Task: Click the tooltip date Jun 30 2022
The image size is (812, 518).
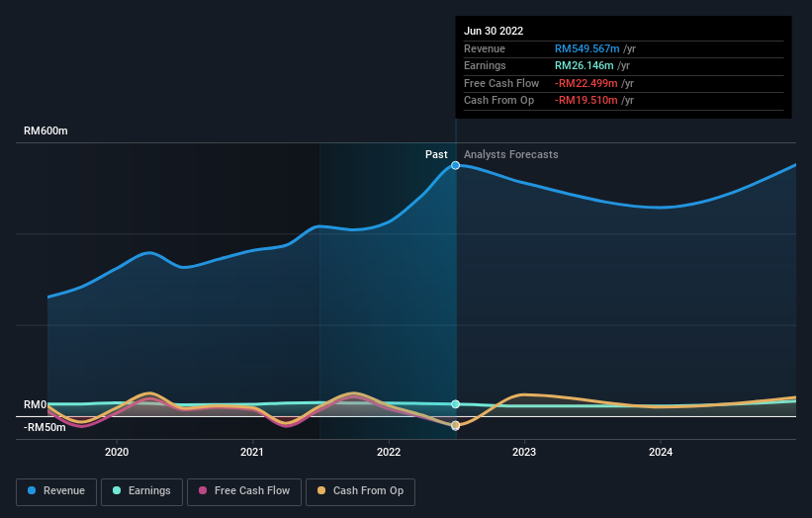Action: click(494, 31)
